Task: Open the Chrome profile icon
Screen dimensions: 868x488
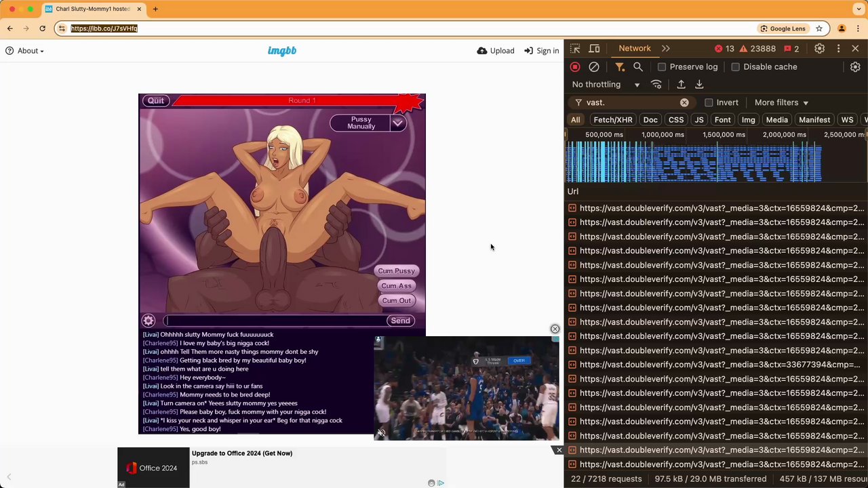Action: coord(842,28)
